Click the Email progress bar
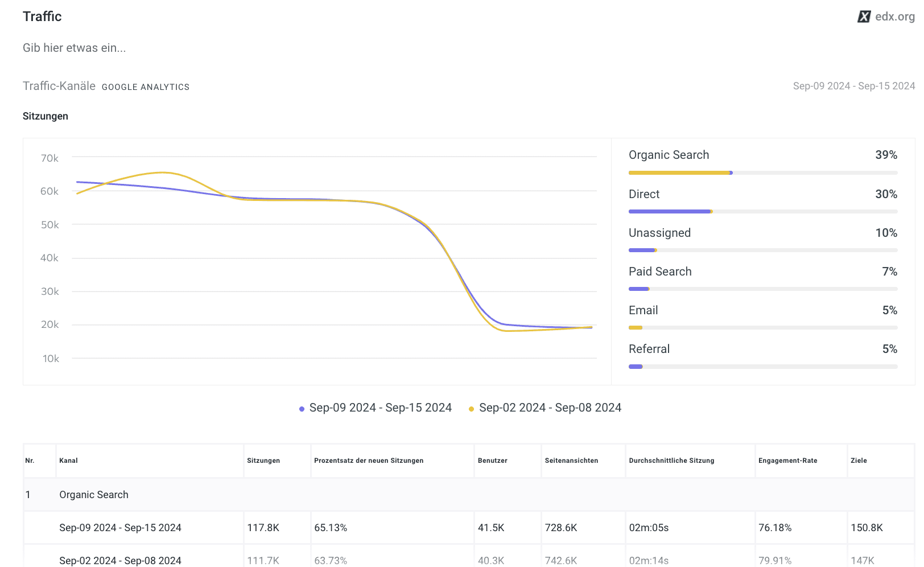 click(x=763, y=327)
